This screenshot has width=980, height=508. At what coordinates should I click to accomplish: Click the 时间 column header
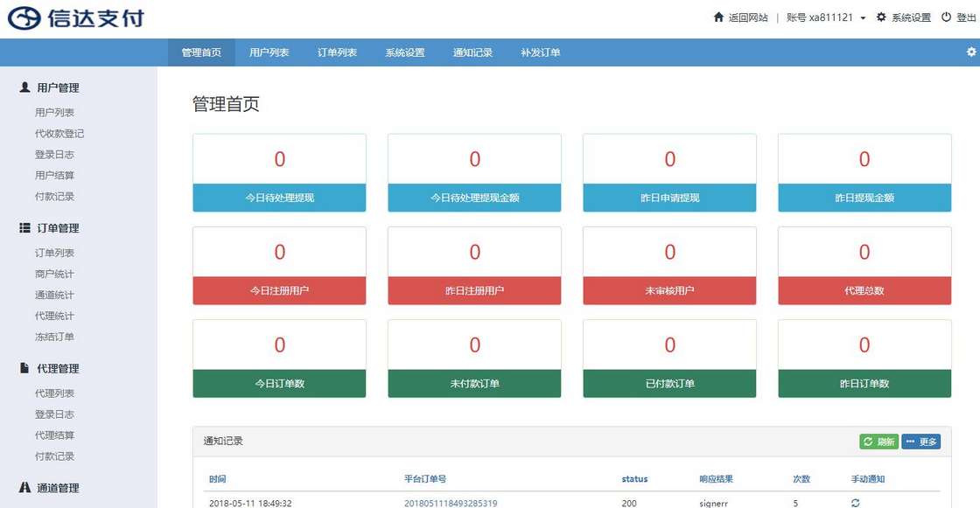(x=218, y=479)
